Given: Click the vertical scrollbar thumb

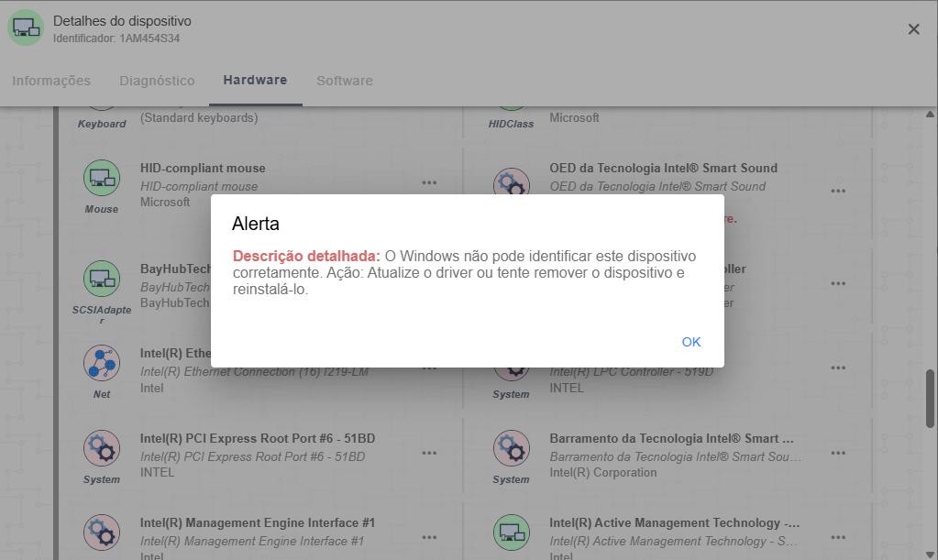Looking at the screenshot, I should click(x=930, y=399).
